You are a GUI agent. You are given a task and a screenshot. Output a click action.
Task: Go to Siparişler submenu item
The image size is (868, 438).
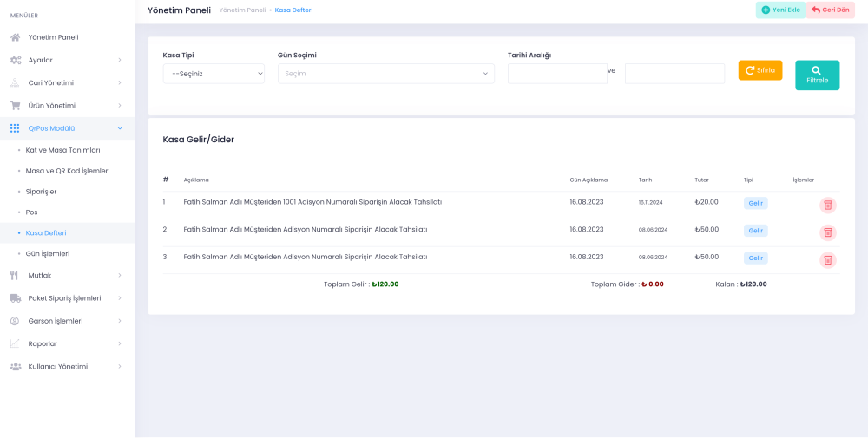41,192
